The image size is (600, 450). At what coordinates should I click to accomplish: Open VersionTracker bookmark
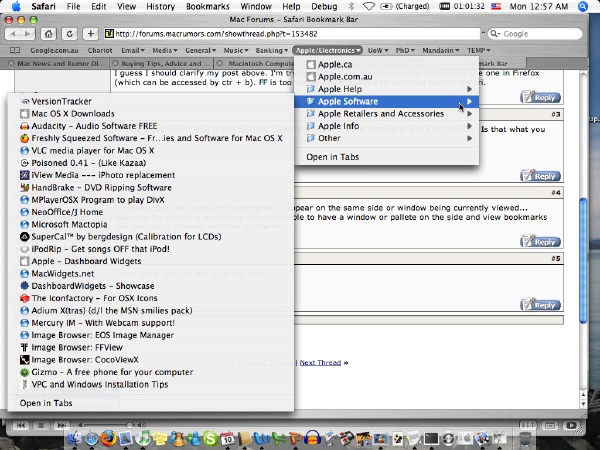pos(151,101)
